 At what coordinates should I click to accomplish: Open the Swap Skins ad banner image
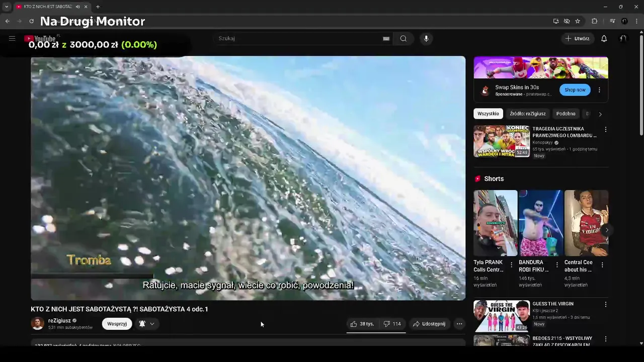click(x=541, y=68)
